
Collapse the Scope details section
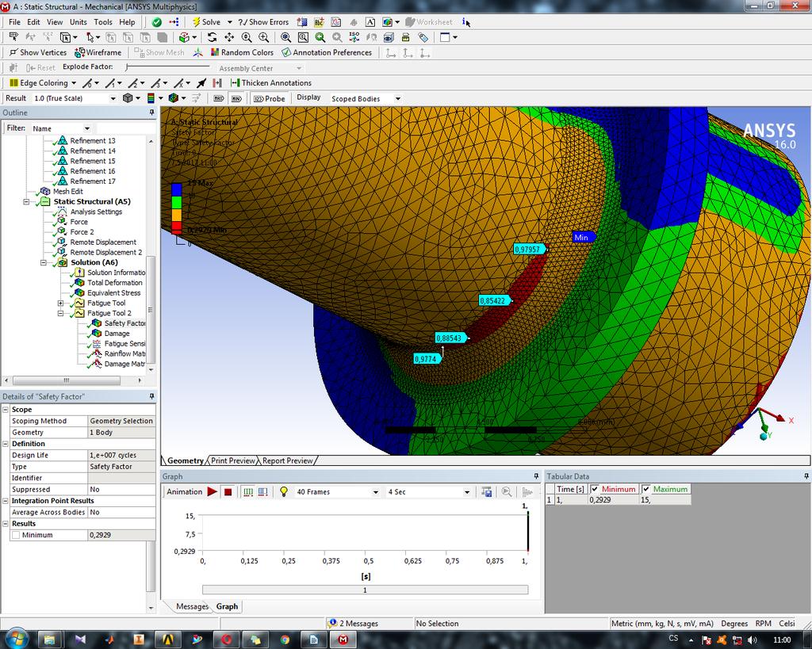pos(6,410)
